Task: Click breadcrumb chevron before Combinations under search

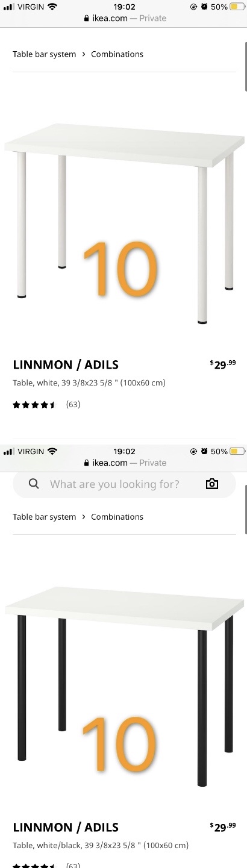Action: pos(84,517)
